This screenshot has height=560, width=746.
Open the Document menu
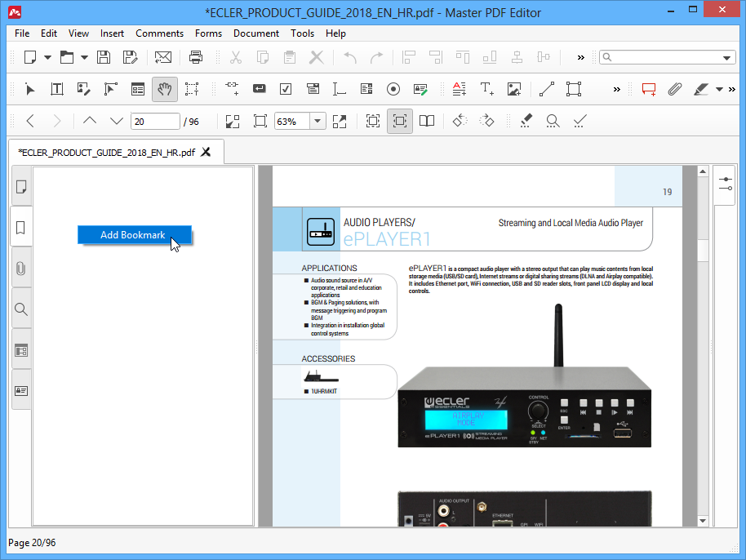click(256, 33)
